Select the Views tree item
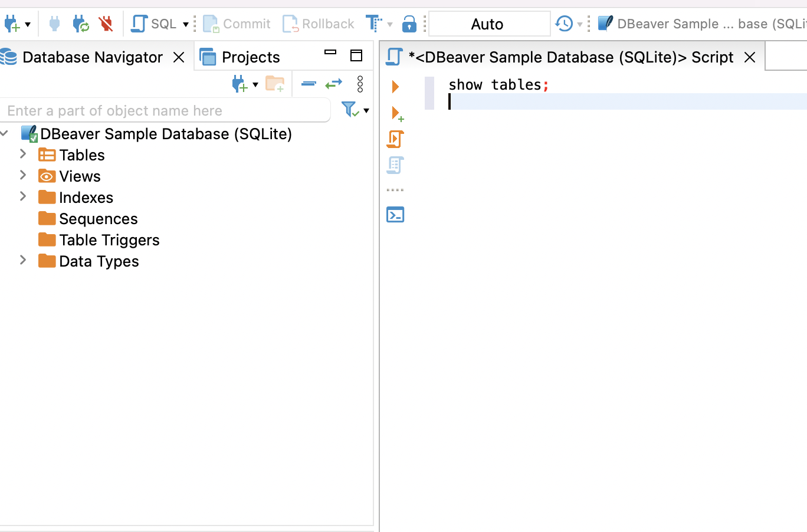 [80, 176]
